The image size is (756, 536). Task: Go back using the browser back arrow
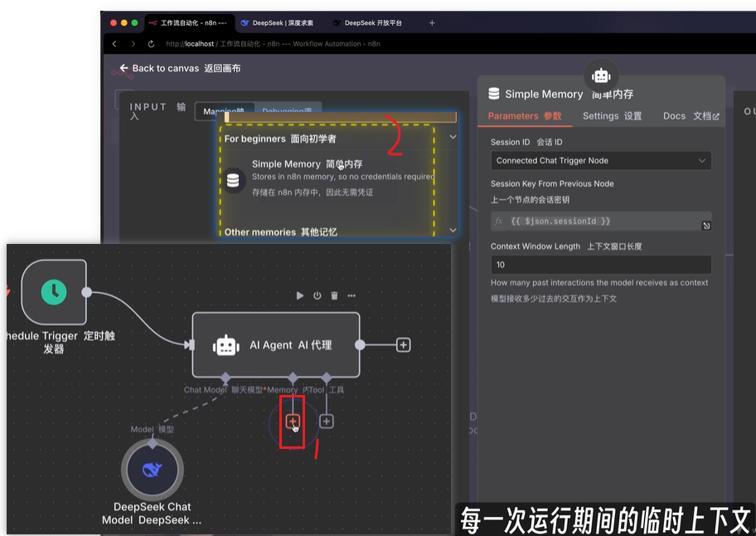click(x=114, y=44)
